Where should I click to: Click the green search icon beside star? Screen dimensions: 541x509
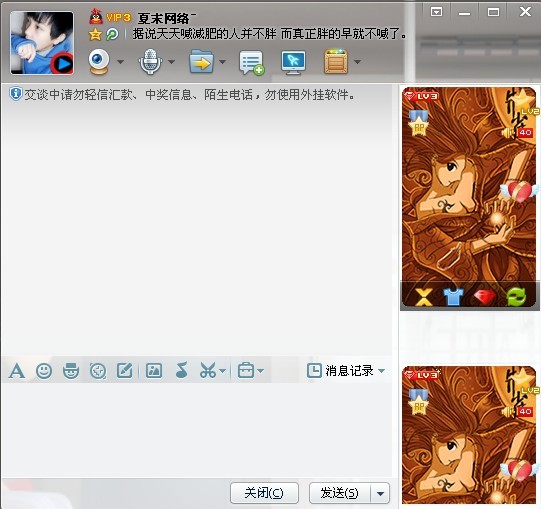(112, 35)
